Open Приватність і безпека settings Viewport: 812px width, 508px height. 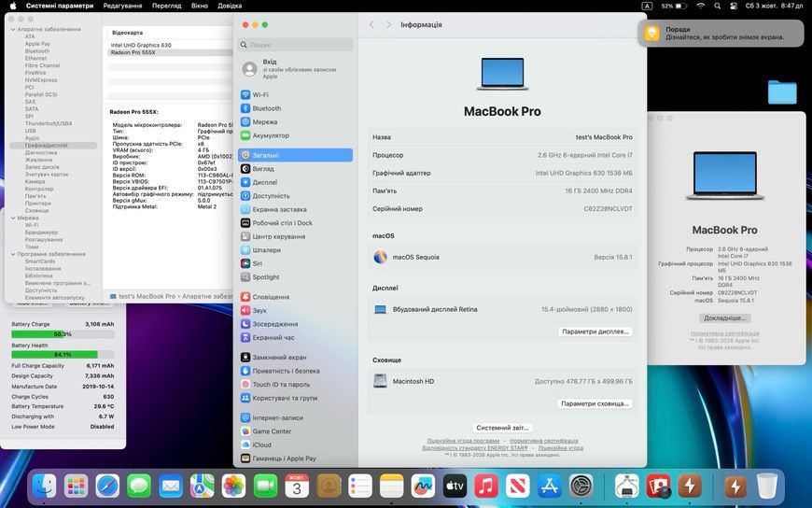coord(295,371)
